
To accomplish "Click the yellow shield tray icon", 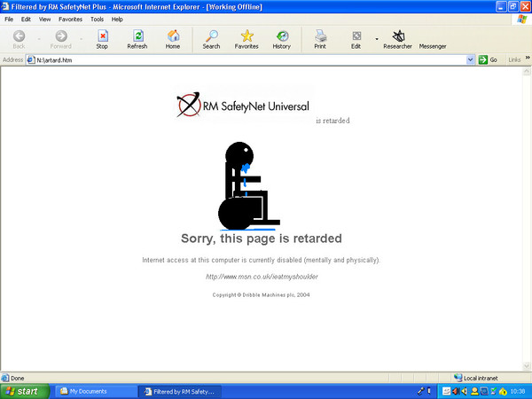I will point(503,392).
